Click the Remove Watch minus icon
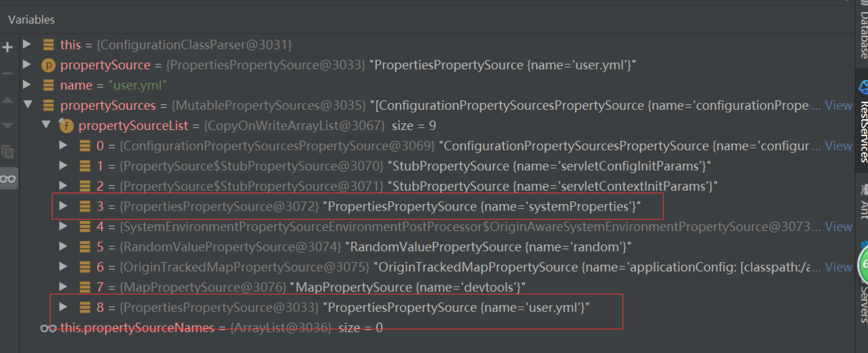This screenshot has height=353, width=868. coord(7,73)
